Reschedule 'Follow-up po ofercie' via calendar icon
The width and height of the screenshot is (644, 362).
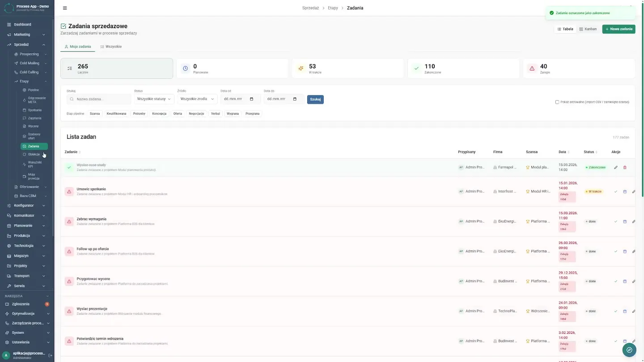pos(625,252)
